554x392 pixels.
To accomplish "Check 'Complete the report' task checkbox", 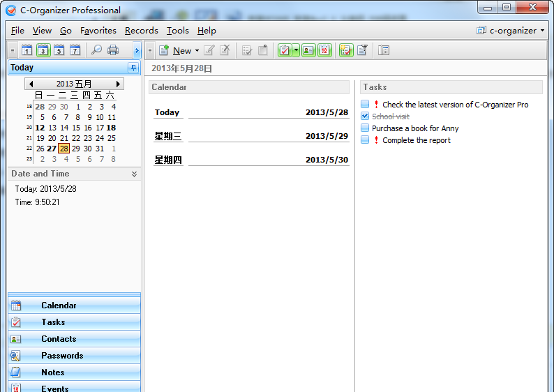I will coord(365,140).
